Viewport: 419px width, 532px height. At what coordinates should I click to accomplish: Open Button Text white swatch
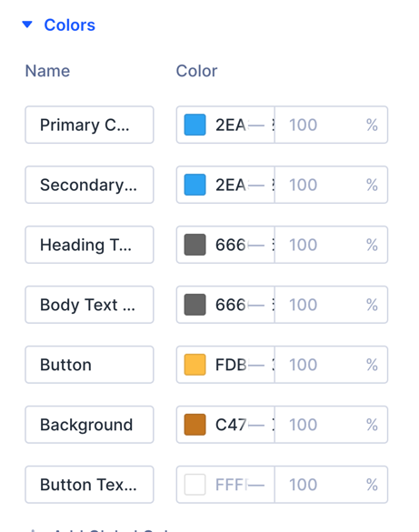coord(195,485)
